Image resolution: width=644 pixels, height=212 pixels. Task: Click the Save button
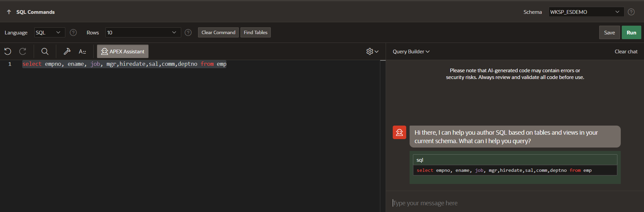(x=609, y=32)
